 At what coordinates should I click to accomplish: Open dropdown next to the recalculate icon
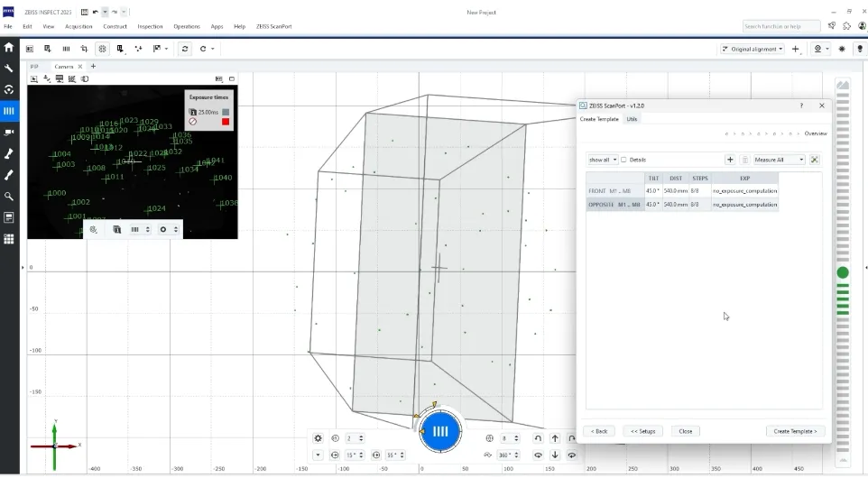[x=213, y=49]
